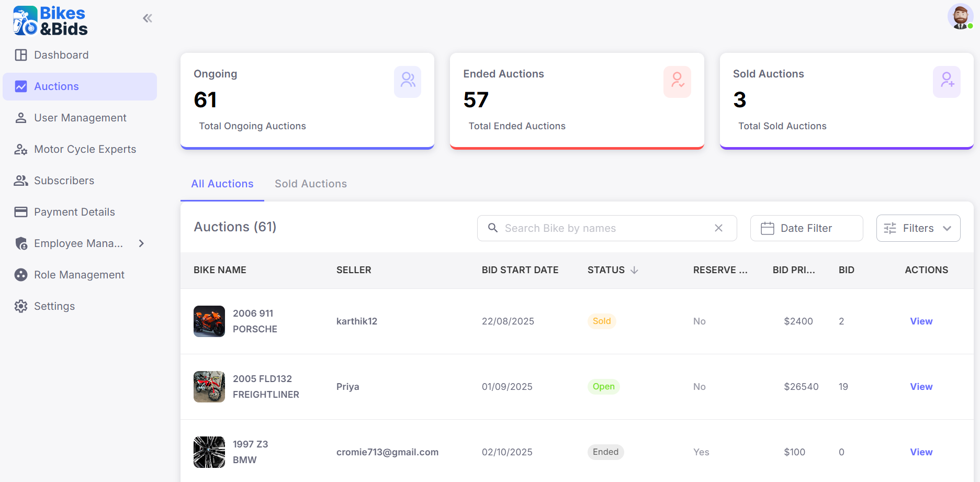Click the Role Management sidebar icon
The height and width of the screenshot is (482, 980).
pyautogui.click(x=21, y=275)
